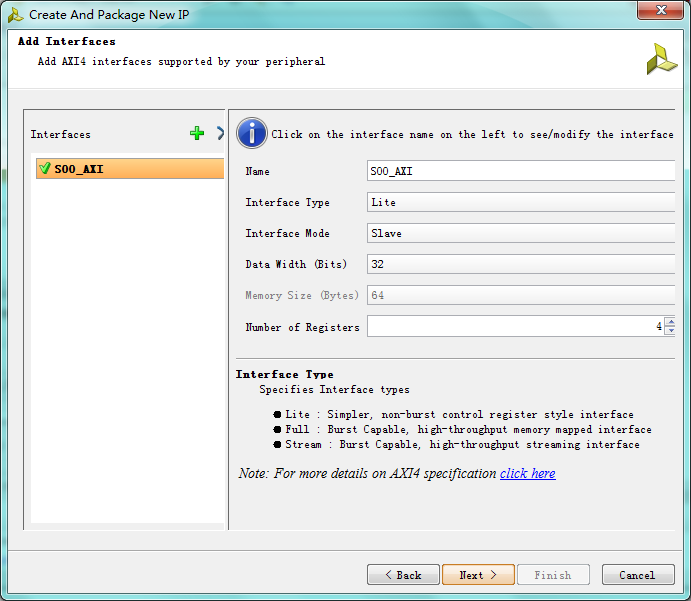
Task: Click the 'Data Width (Bits)' label
Action: (x=296, y=264)
